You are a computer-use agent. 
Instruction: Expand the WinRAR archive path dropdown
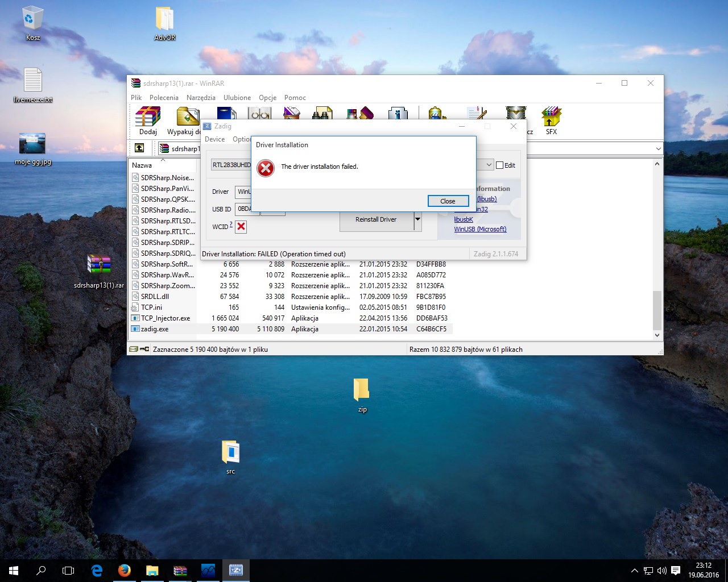658,149
